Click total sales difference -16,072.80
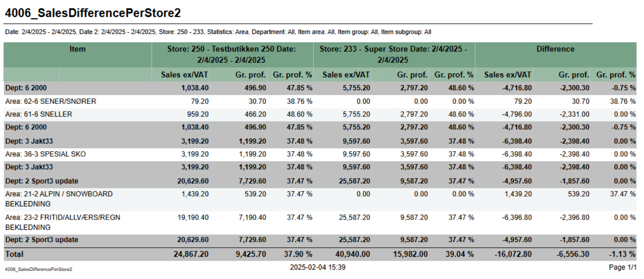Viewport: 644px width, 279px height. [513, 254]
